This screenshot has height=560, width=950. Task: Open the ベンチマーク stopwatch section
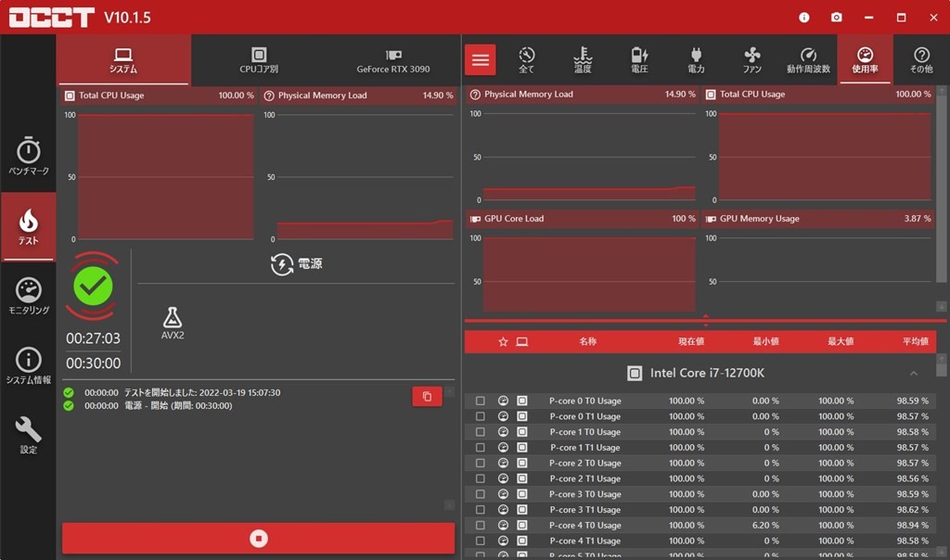tap(29, 157)
